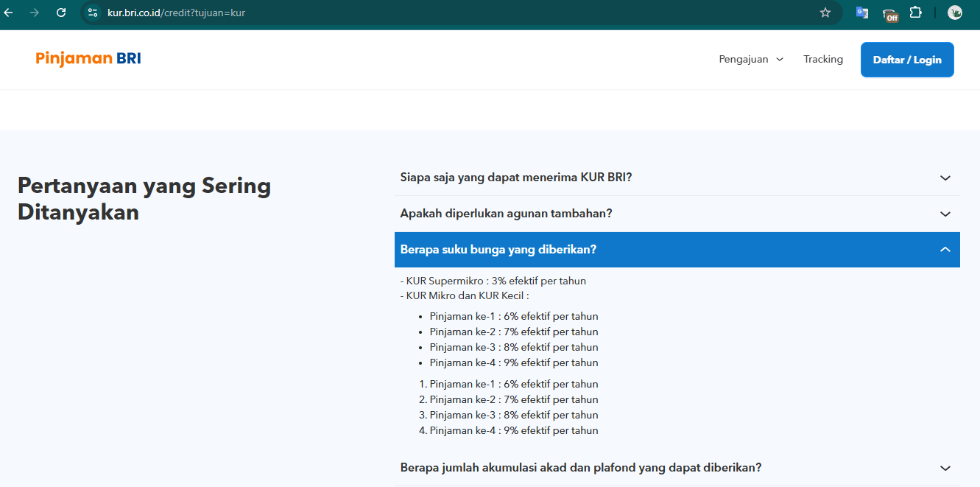Screen dimensions: 980x487
Task: Expand "Apakah diperlukan agunan tambahan?" question
Action: [507, 214]
